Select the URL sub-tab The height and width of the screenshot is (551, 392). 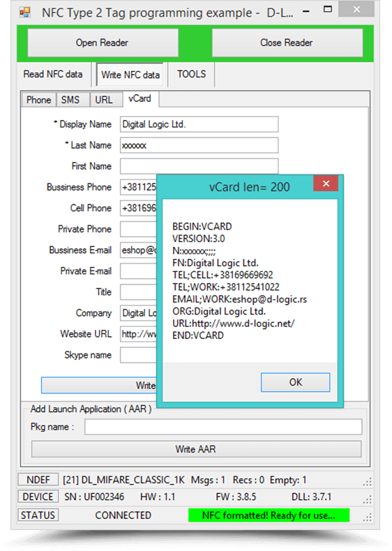[104, 100]
